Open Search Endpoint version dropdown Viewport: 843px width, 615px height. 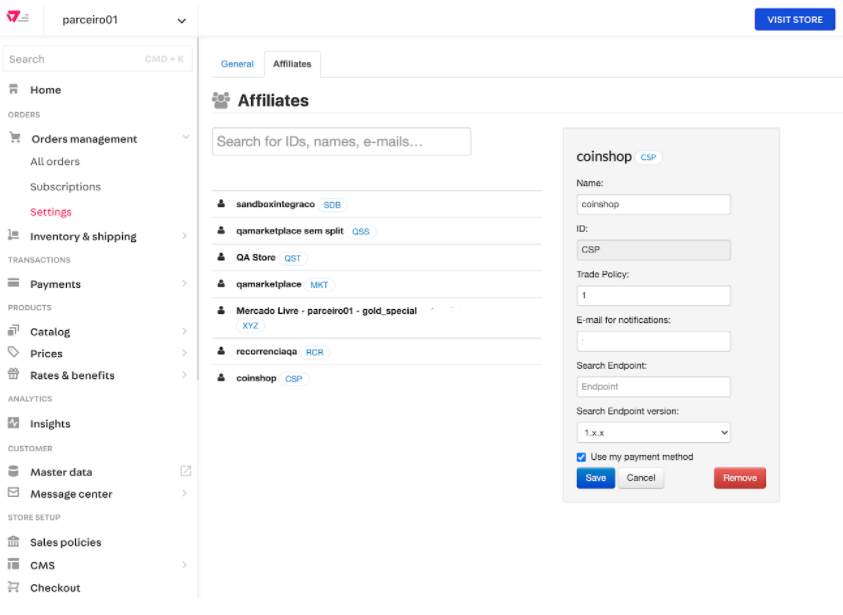coord(653,433)
